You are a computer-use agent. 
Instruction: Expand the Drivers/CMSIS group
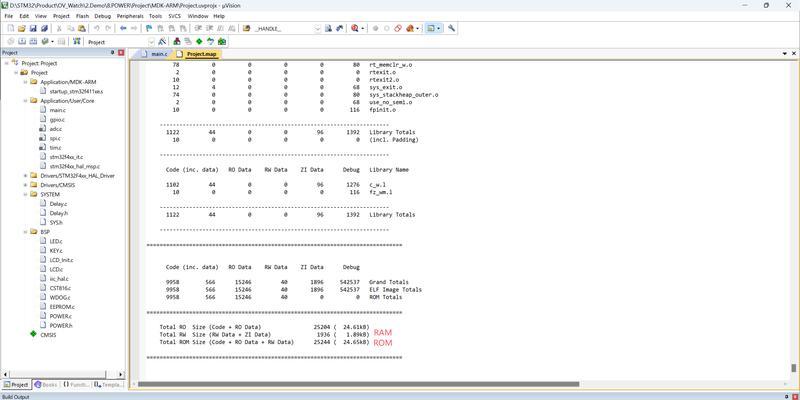tap(26, 185)
